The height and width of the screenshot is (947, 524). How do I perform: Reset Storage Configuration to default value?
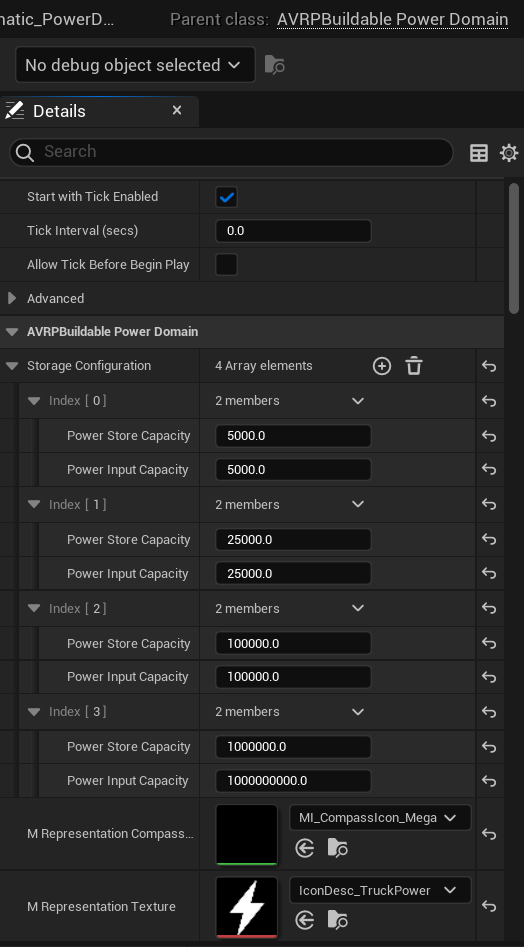tap(489, 366)
